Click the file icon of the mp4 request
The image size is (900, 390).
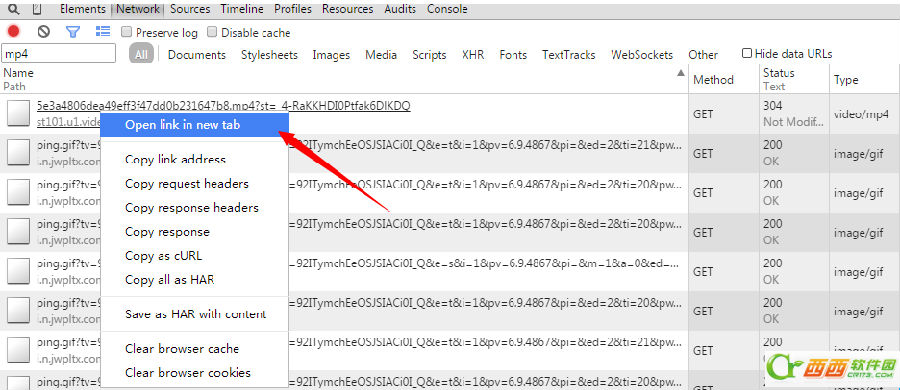pyautogui.click(x=18, y=113)
